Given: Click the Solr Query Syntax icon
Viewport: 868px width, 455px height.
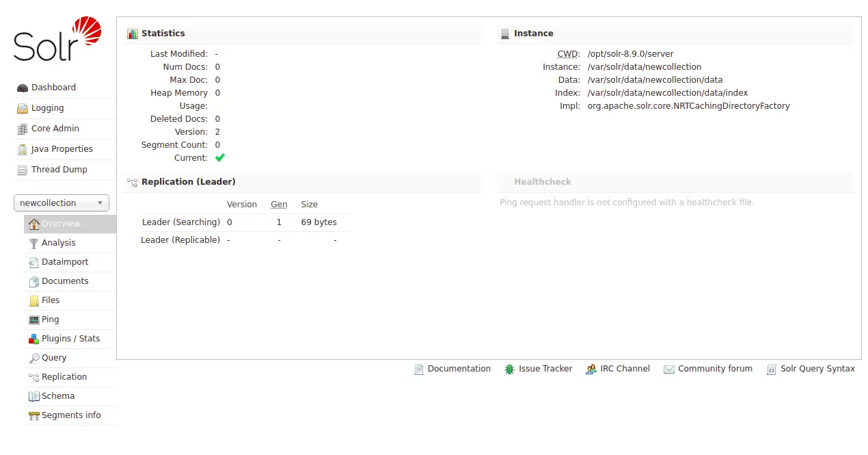Looking at the screenshot, I should point(772,369).
